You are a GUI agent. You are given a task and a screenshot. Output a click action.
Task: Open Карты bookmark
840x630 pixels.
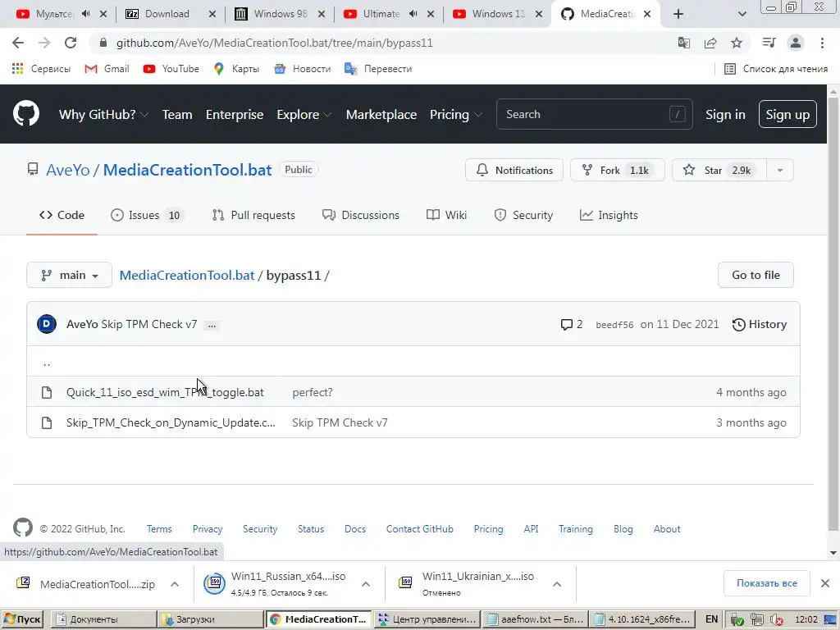pos(236,69)
